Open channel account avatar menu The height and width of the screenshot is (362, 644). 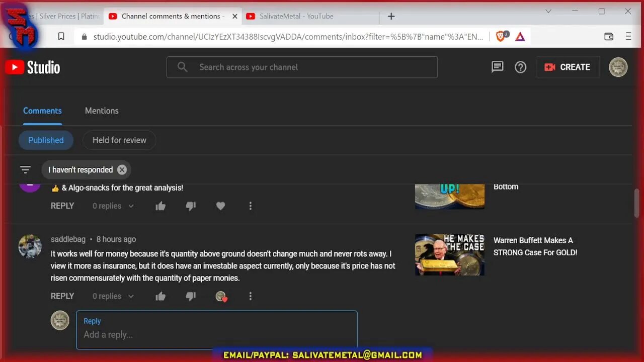618,67
